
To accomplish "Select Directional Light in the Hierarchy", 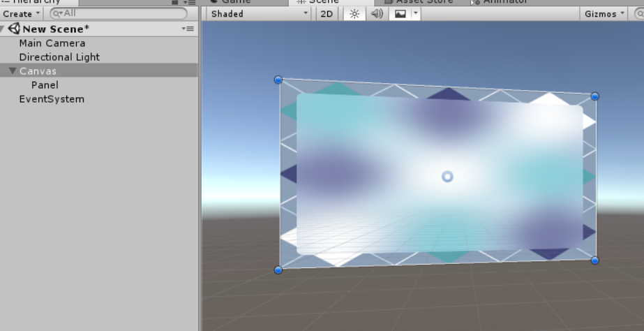I will click(x=59, y=57).
